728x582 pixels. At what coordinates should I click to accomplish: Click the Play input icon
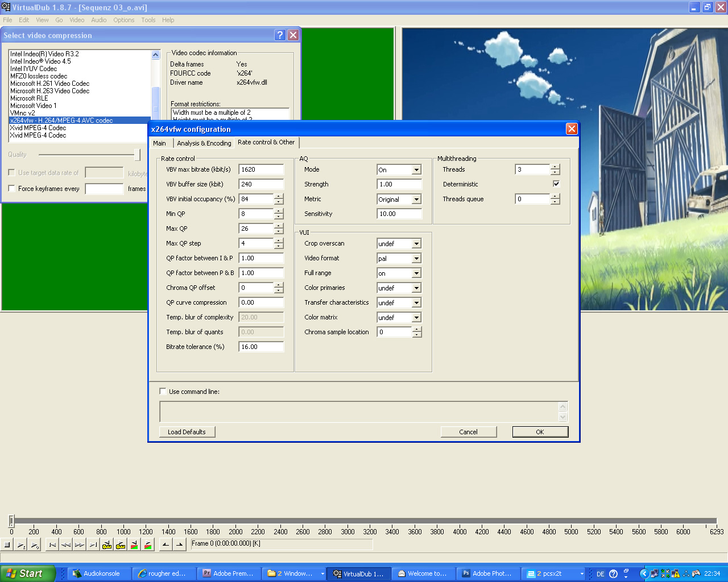click(21, 544)
